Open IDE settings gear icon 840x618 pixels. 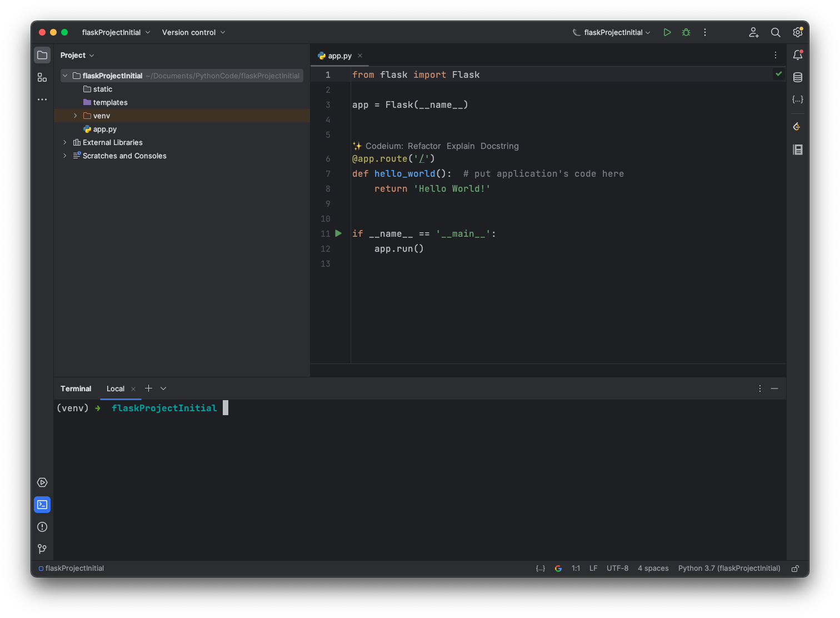798,32
